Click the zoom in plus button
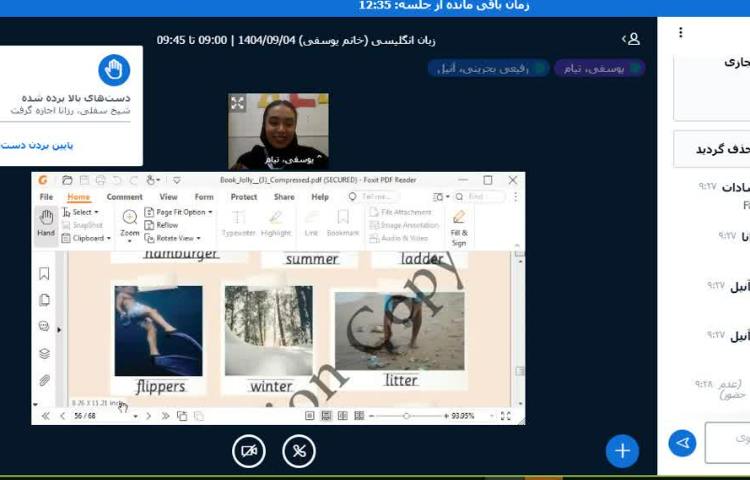The height and width of the screenshot is (480, 750). point(446,416)
